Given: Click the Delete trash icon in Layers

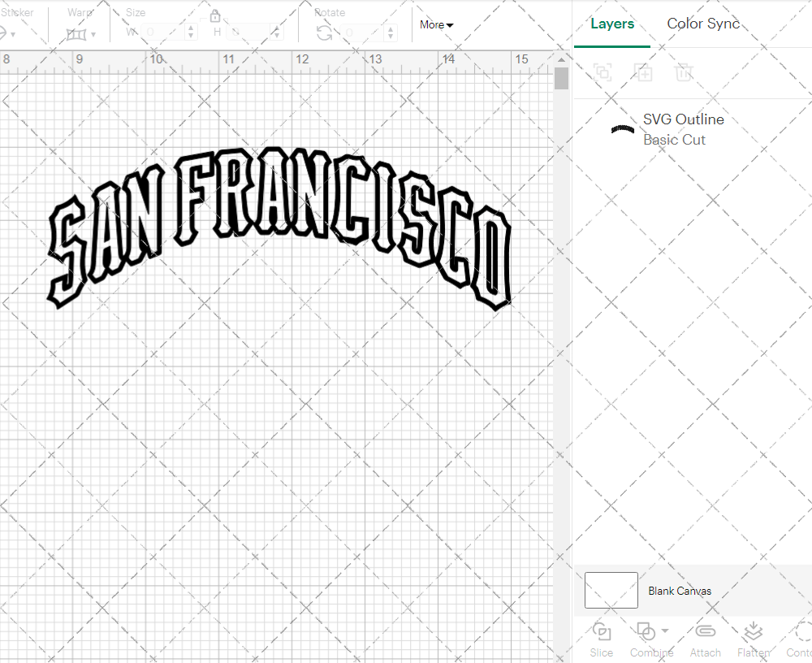Looking at the screenshot, I should tap(684, 72).
